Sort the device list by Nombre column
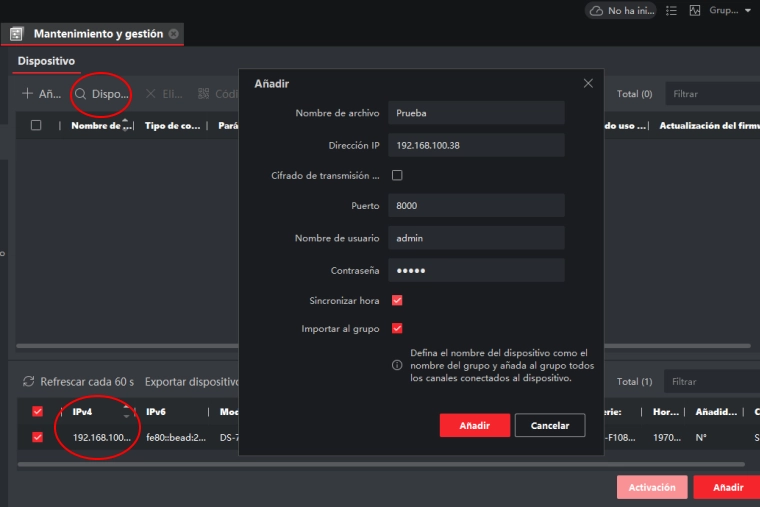760x507 pixels. [x=126, y=126]
